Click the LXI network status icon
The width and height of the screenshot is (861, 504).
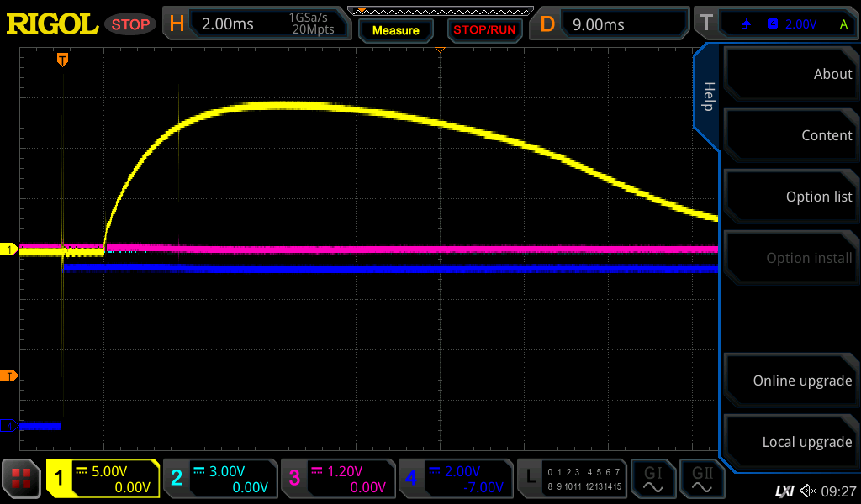[x=784, y=491]
